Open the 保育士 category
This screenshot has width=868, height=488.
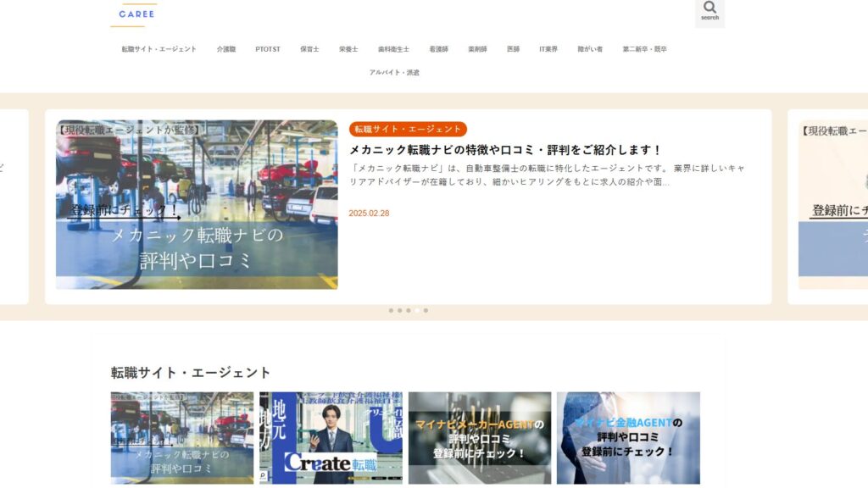(x=309, y=49)
